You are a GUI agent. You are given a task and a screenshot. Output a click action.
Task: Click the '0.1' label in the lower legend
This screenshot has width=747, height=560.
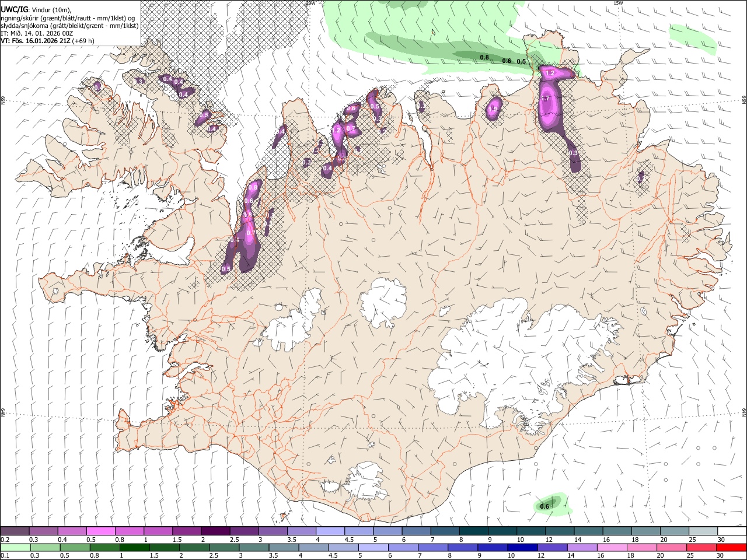(5, 556)
